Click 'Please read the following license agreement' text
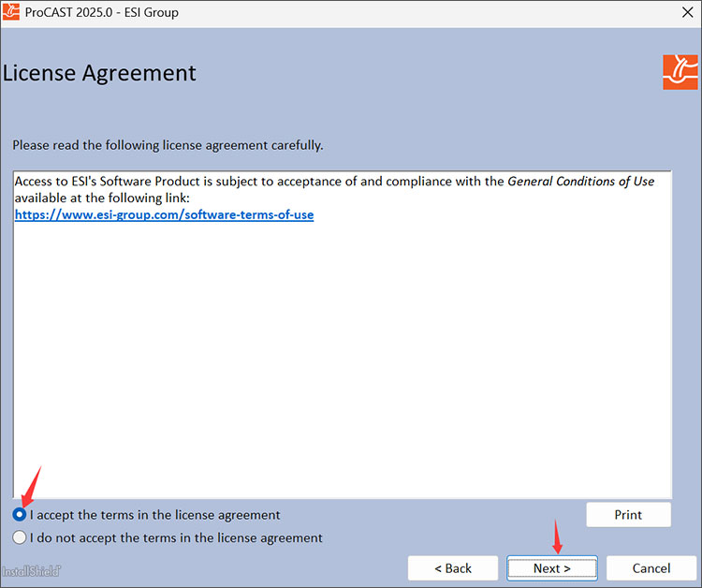Image resolution: width=702 pixels, height=588 pixels. tap(168, 145)
